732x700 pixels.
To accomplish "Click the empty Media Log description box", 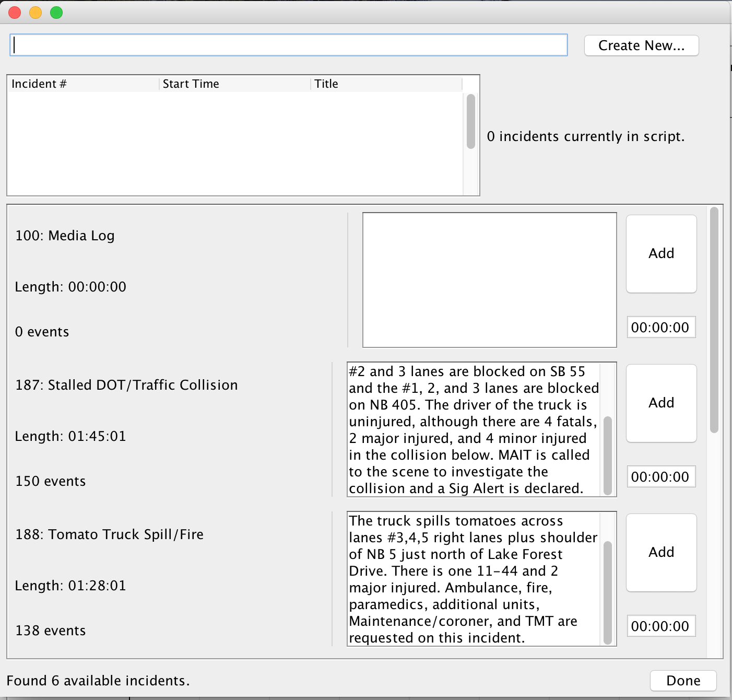I will click(490, 280).
